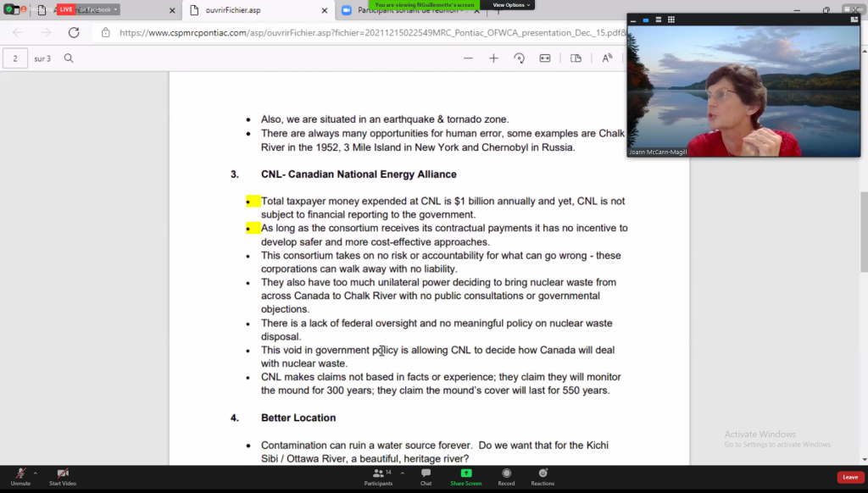Click the PDF search magnifier icon
The image size is (868, 493).
coord(69,58)
